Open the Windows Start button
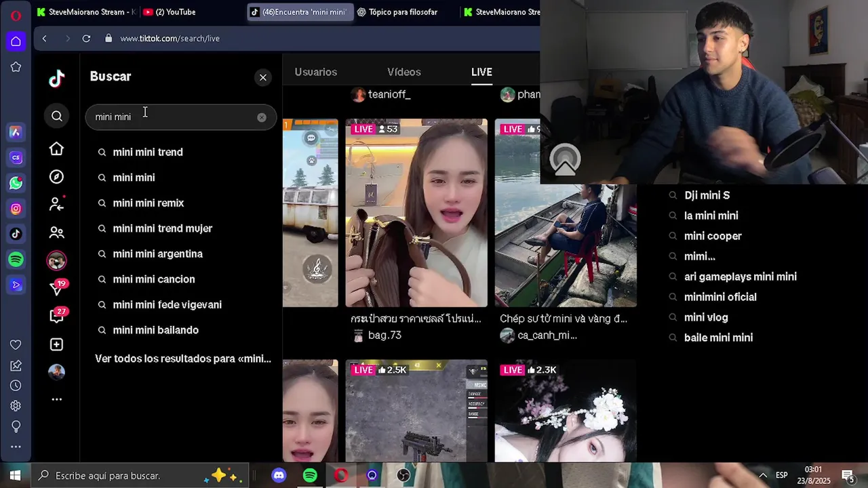This screenshot has height=488, width=868. (x=15, y=476)
